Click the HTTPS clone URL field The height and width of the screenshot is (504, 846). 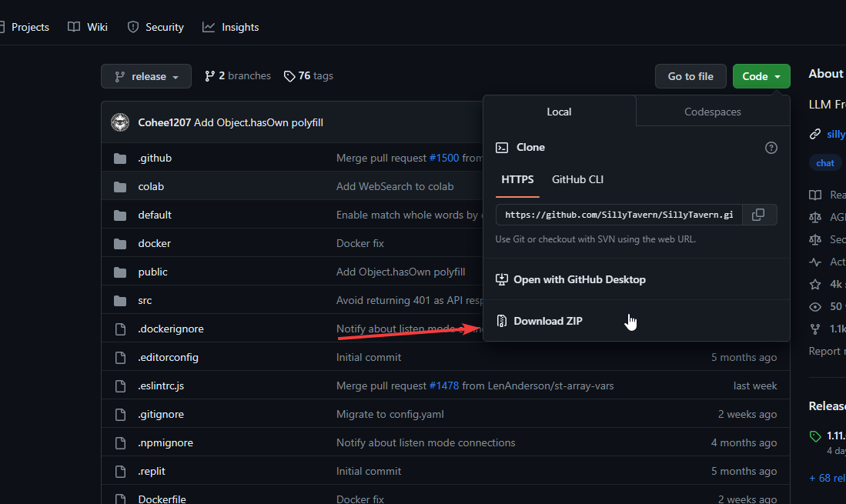pyautogui.click(x=619, y=215)
